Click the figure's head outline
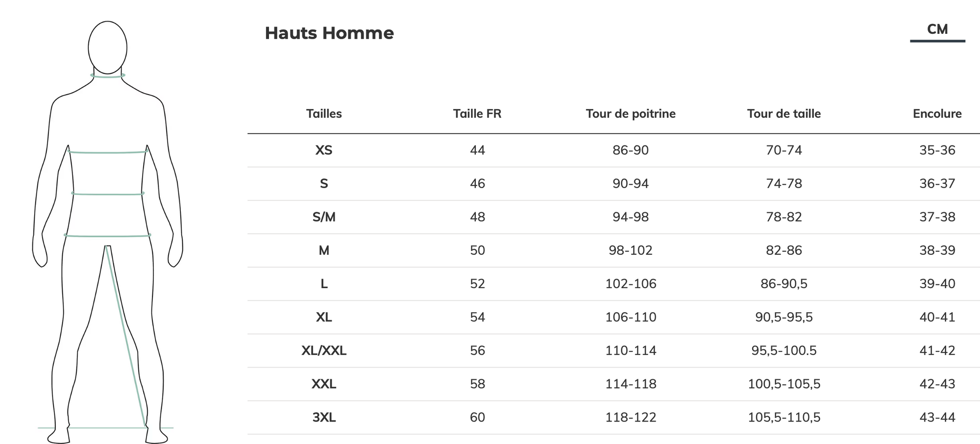This screenshot has height=444, width=980. coord(108,48)
